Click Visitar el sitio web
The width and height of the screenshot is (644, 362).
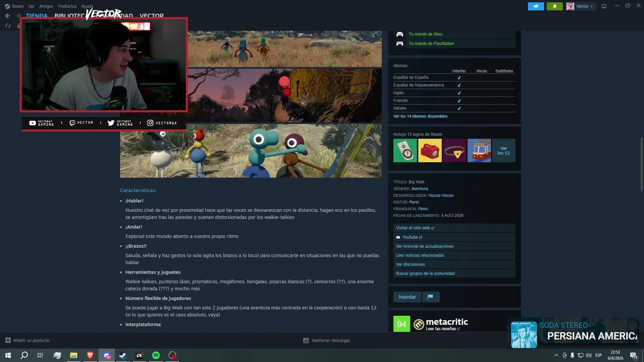click(x=454, y=228)
